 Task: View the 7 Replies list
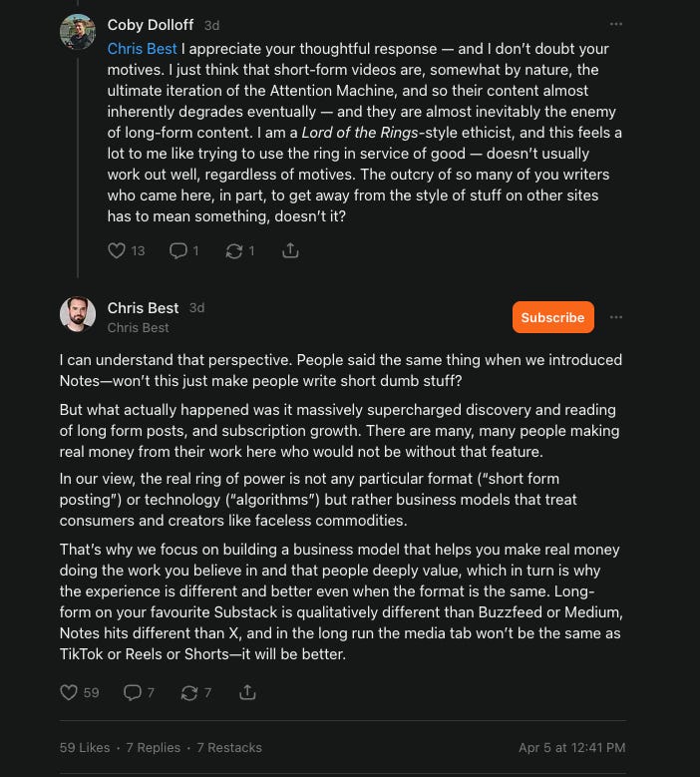(154, 747)
